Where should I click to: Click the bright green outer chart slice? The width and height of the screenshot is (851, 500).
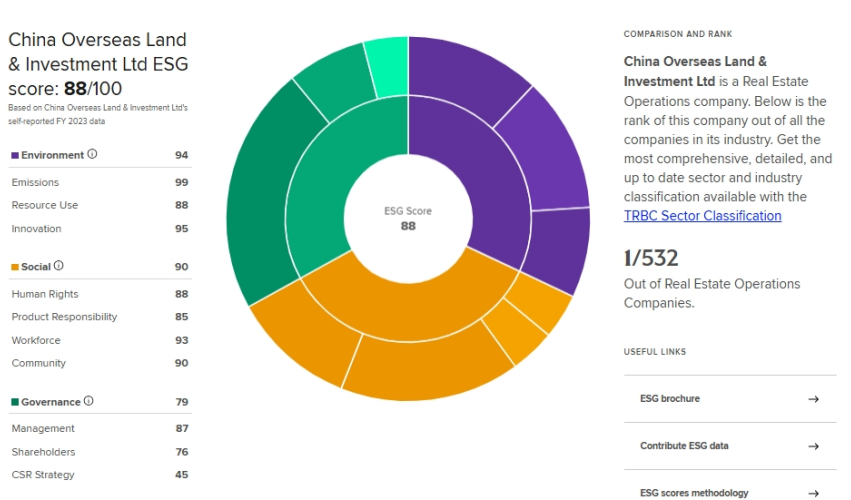pos(389,65)
